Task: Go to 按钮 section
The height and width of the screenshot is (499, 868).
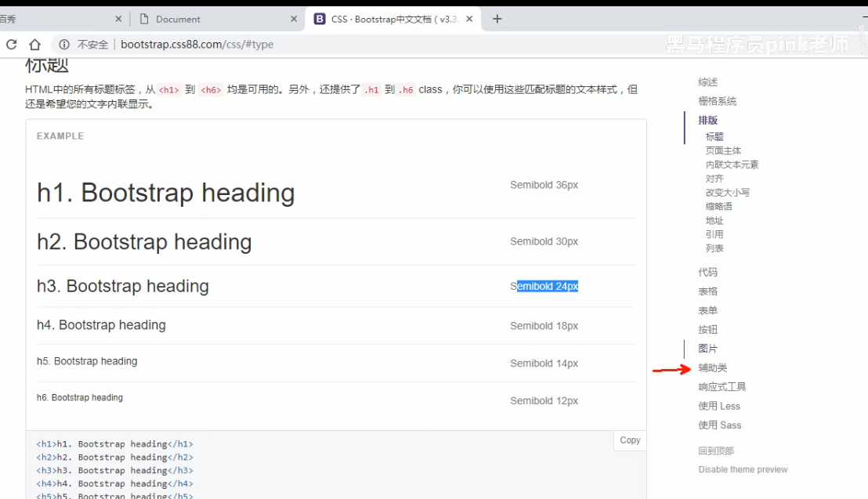Action: [708, 330]
